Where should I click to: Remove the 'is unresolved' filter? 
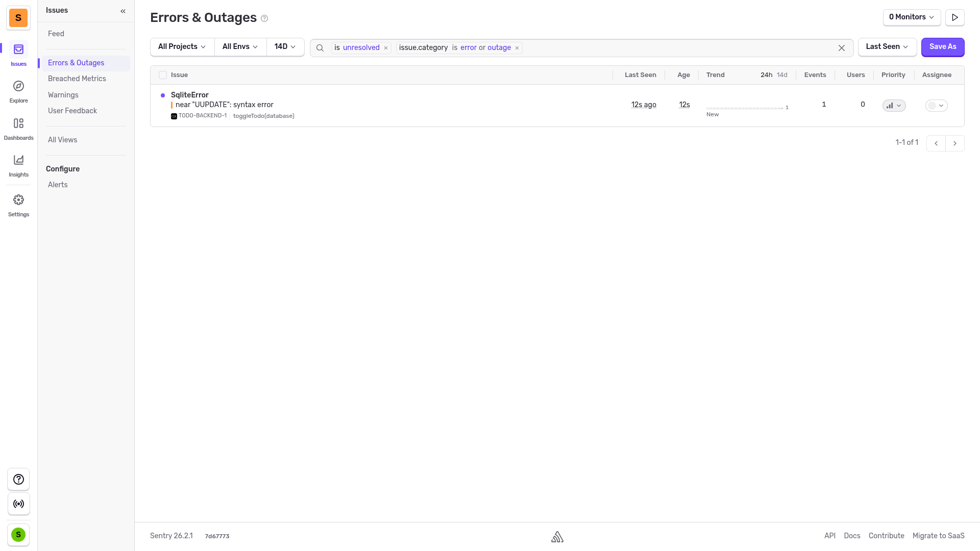click(386, 48)
